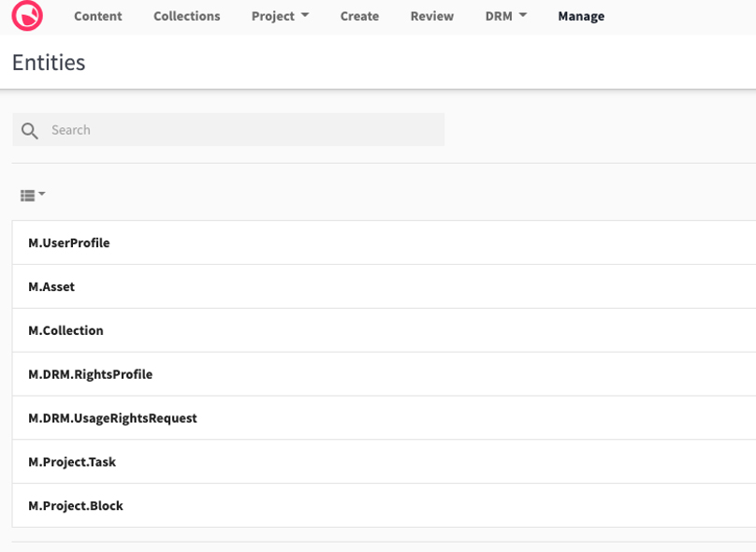Expand the DRM navigation dropdown

pos(505,16)
